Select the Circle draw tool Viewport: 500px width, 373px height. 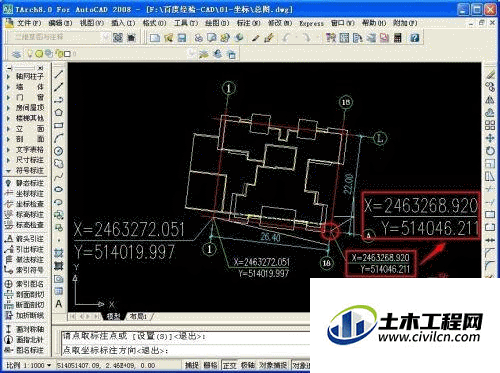click(x=59, y=151)
